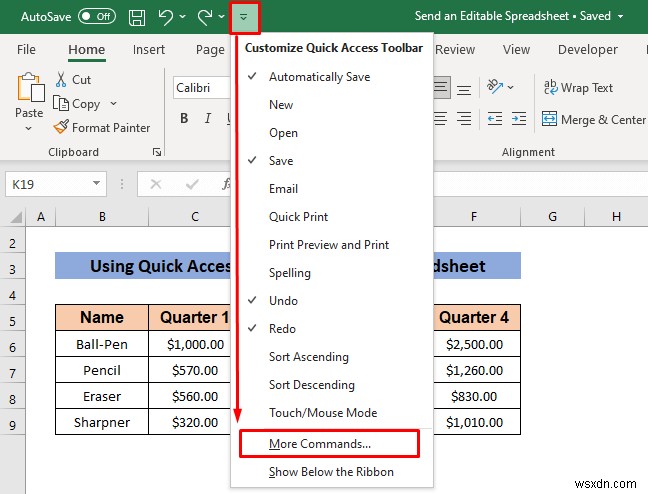
Task: Open the Customize Quick Access Toolbar dropdown
Action: 244,17
